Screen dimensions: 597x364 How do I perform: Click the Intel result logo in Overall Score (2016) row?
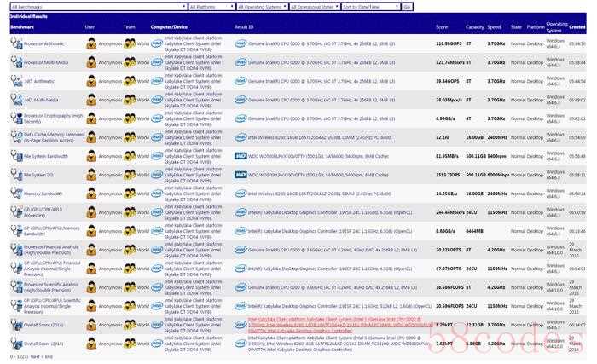[x=241, y=325]
